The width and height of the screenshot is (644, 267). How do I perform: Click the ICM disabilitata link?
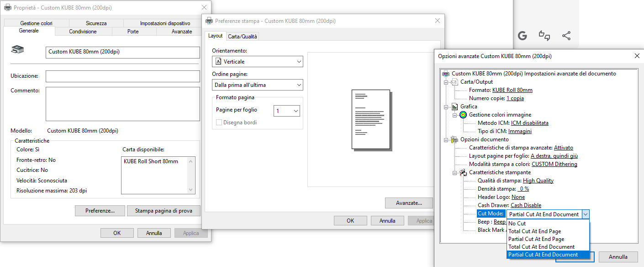pyautogui.click(x=530, y=123)
